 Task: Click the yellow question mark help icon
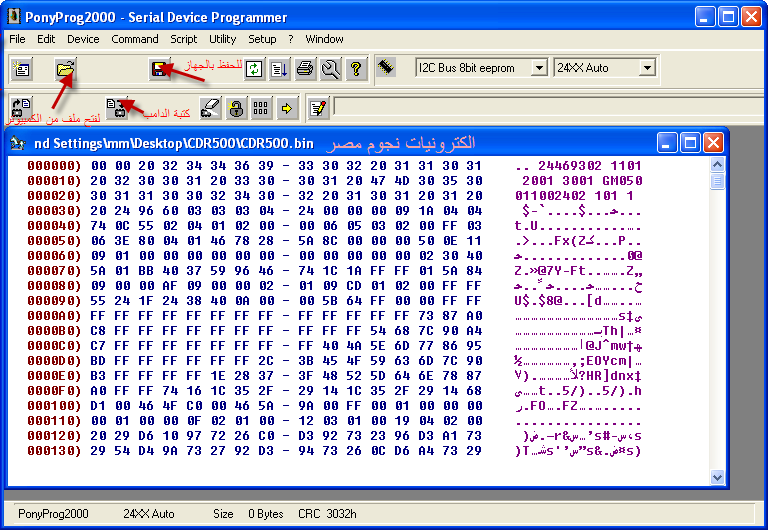(356, 69)
